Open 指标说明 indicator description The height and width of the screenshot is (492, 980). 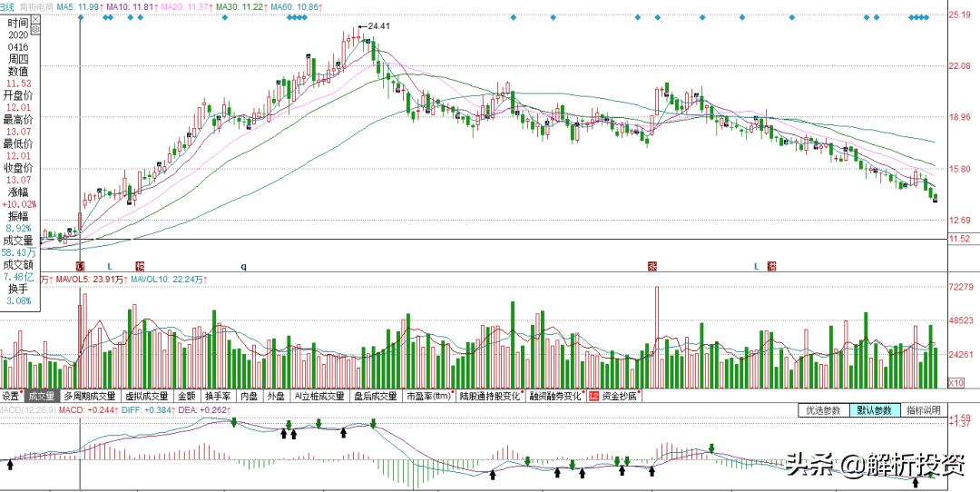(923, 410)
